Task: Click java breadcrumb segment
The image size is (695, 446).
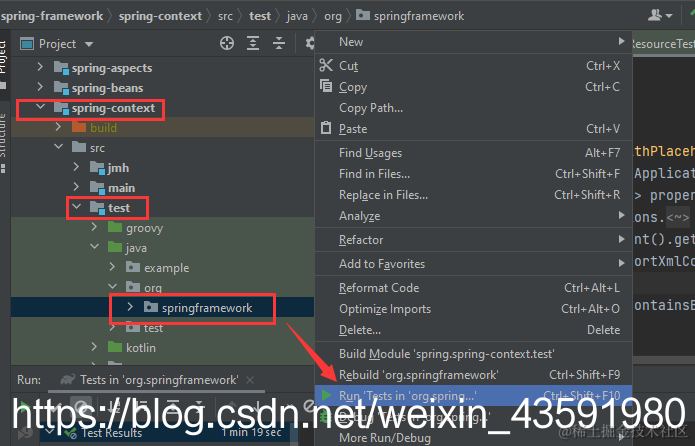Action: [x=297, y=16]
